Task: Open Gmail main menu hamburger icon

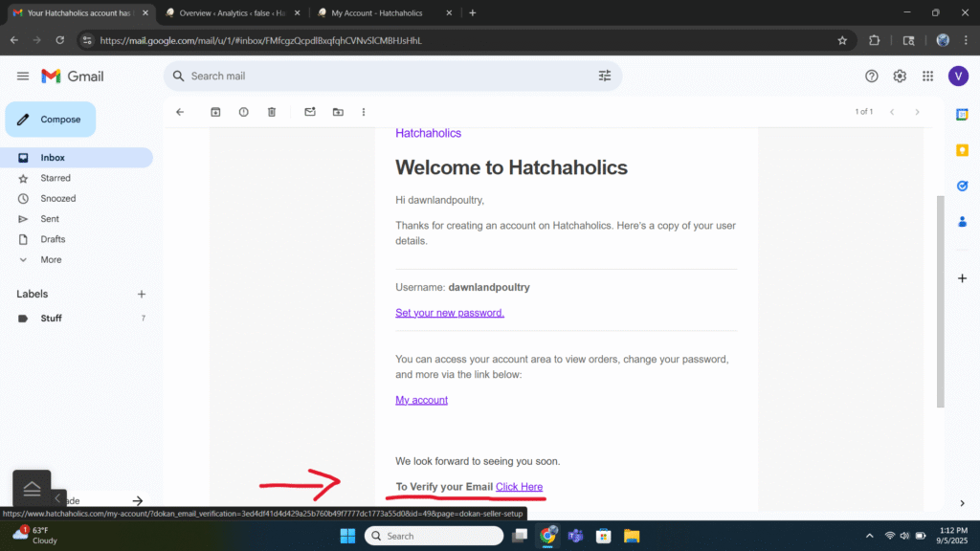Action: [23, 77]
